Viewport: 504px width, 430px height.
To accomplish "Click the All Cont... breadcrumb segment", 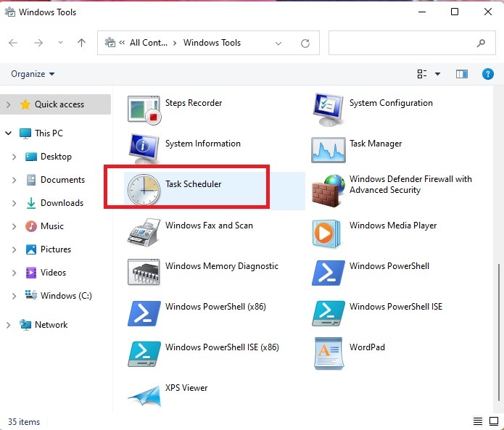I will click(149, 43).
